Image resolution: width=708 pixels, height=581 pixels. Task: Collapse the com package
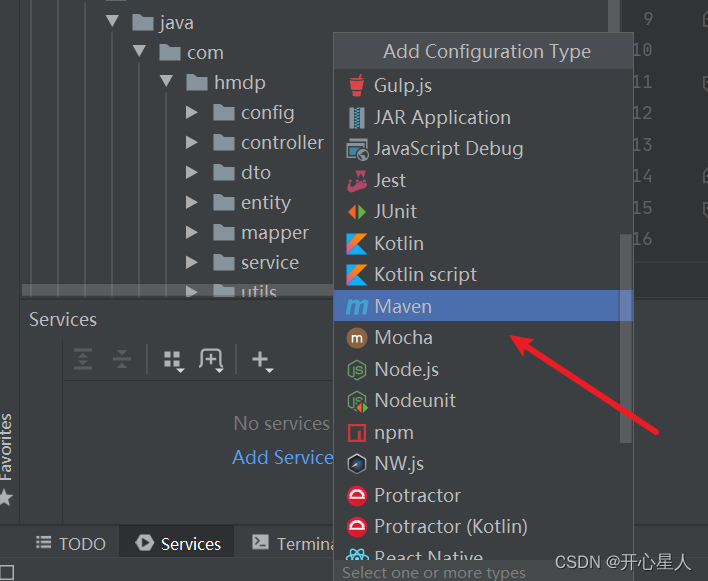[139, 51]
